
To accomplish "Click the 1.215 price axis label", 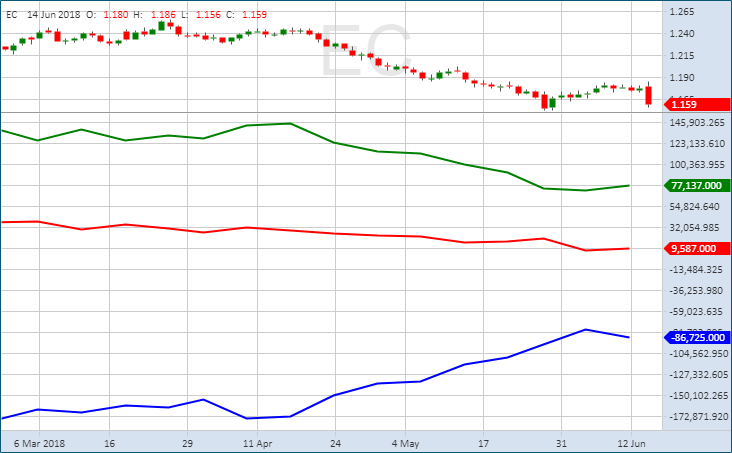I will (682, 56).
